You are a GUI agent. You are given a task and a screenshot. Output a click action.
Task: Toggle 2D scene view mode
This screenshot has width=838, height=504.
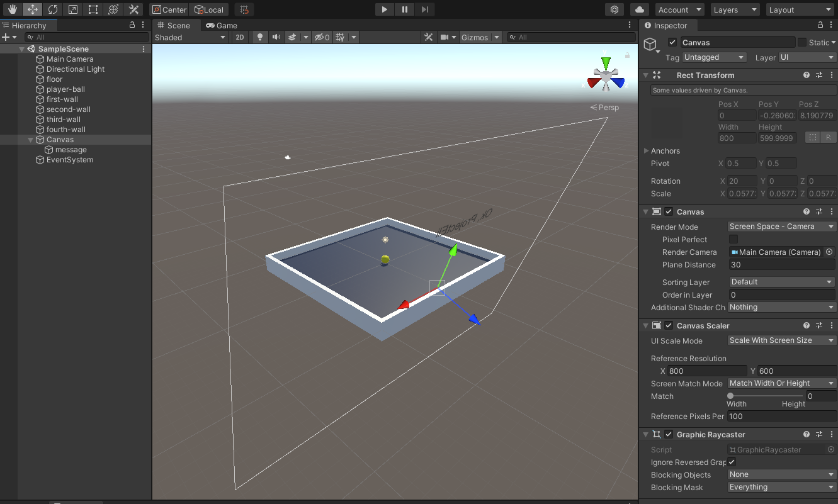pos(240,37)
